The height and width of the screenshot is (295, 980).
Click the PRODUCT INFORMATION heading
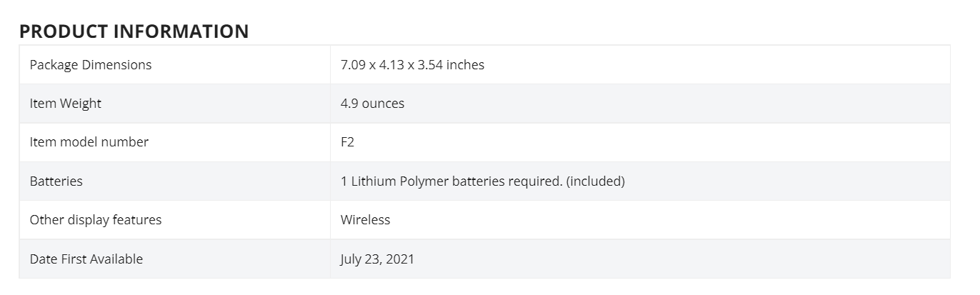pos(134,31)
